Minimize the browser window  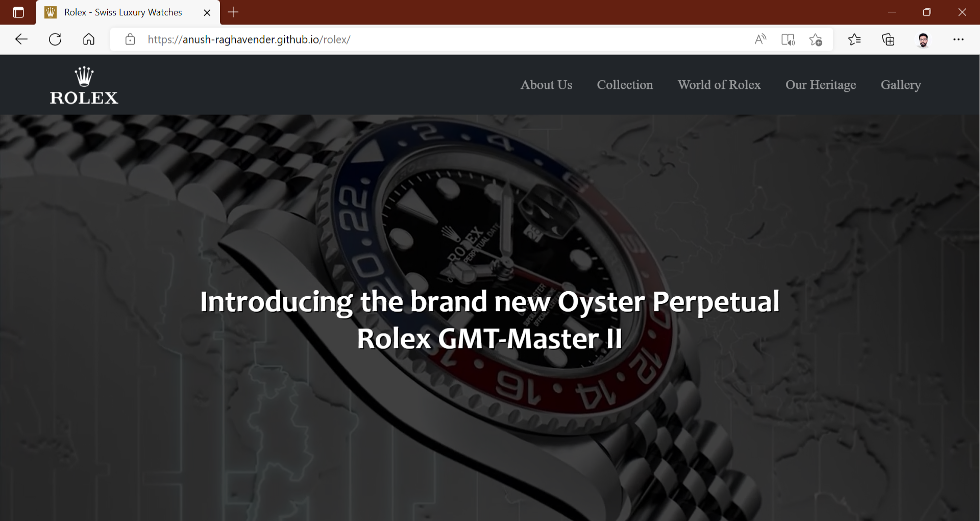pos(892,12)
